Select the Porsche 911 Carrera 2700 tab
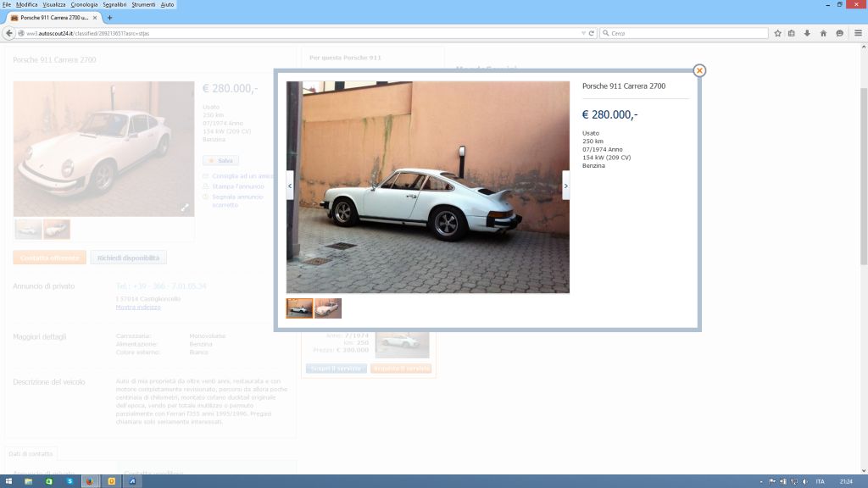The width and height of the screenshot is (868, 488). pos(53,18)
